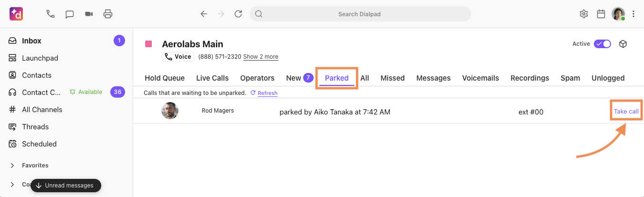Click the printer fax icon
Viewport: 644px width, 197px height.
108,14
